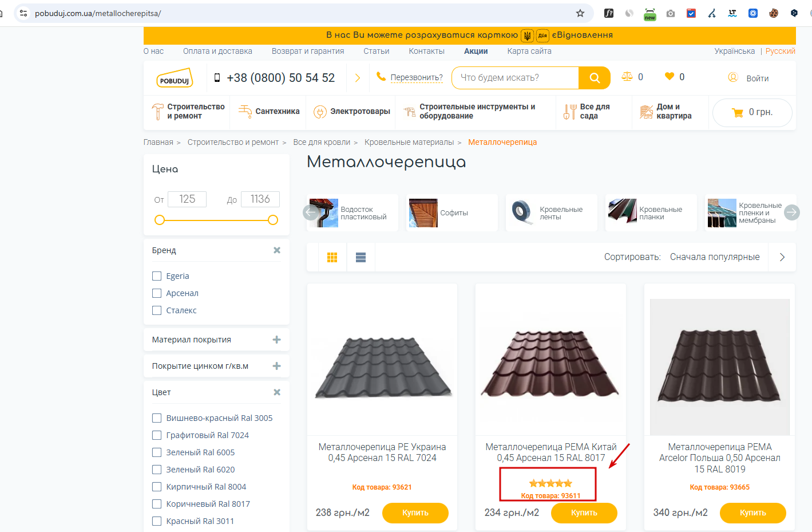The width and height of the screenshot is (812, 532).
Task: Click the orange search magnifier button
Action: [x=595, y=78]
